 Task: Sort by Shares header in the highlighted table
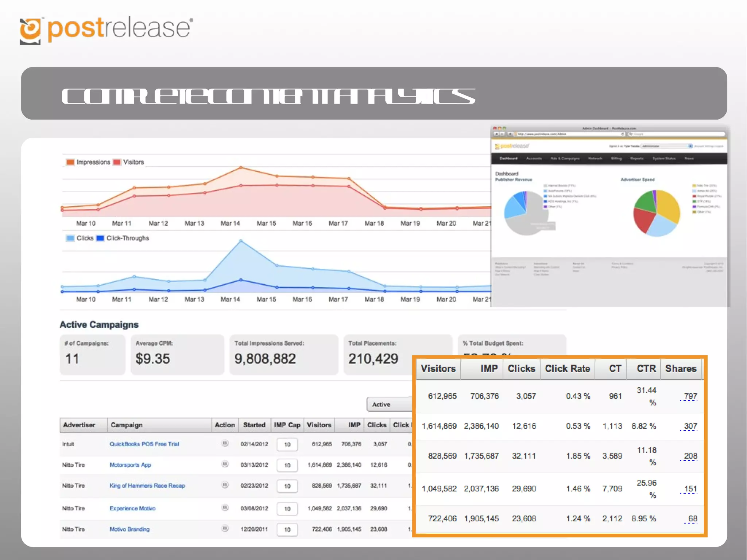(x=681, y=369)
